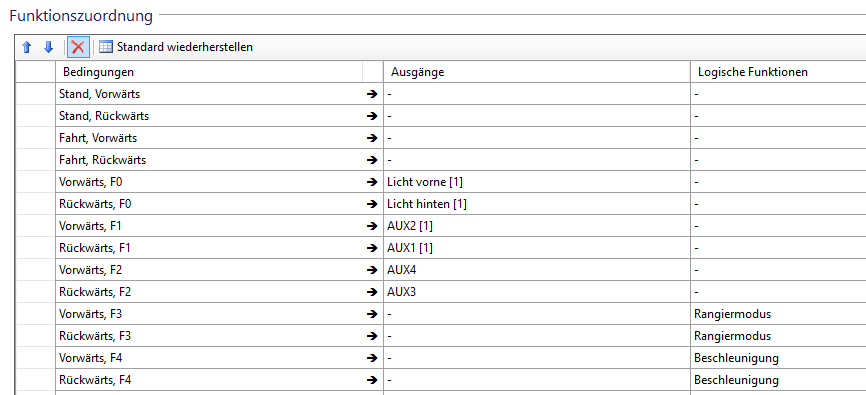The image size is (866, 395).
Task: Click the arrow icon in Vorwärts, F4 row
Action: tap(372, 358)
